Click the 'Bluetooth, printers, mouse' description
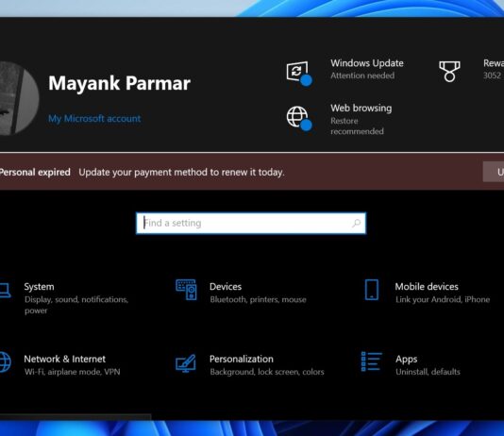This screenshot has height=436, width=504. coord(258,299)
